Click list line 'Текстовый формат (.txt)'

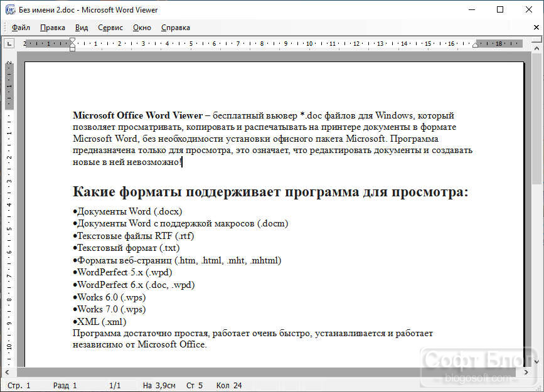126,248
